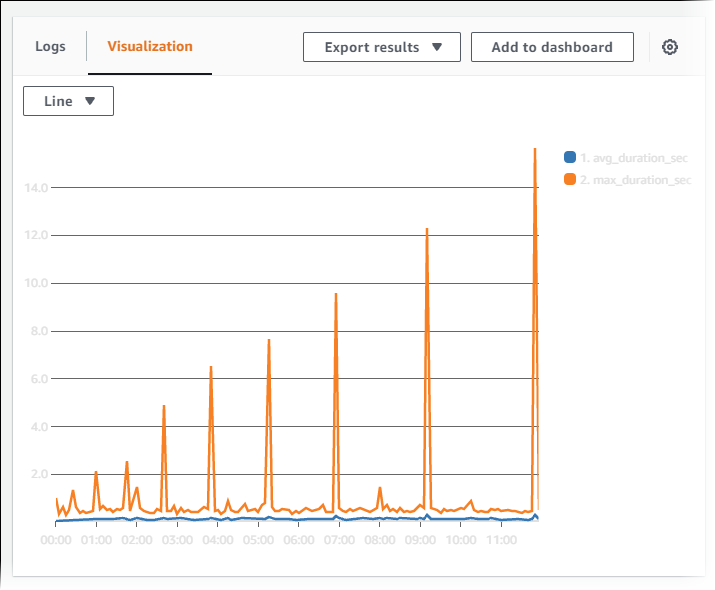Click the blue avg_duration_sec legend swatch
The image size is (715, 590).
(x=570, y=157)
